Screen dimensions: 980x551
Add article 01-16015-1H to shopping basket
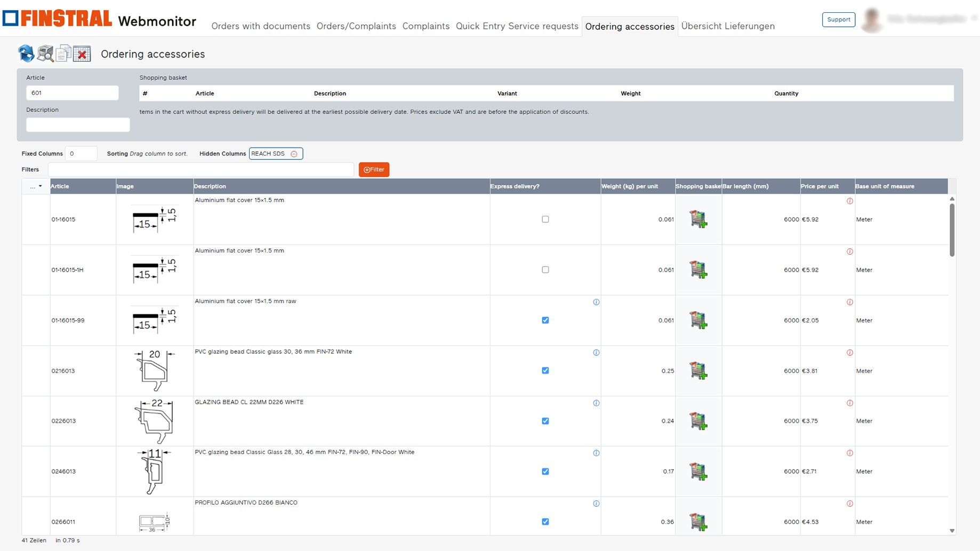(x=698, y=270)
